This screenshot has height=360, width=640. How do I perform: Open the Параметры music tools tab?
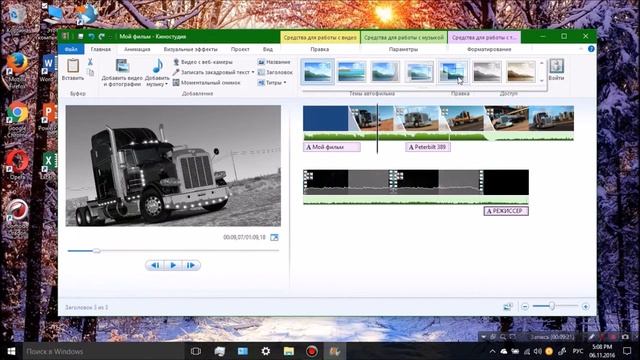pos(403,49)
